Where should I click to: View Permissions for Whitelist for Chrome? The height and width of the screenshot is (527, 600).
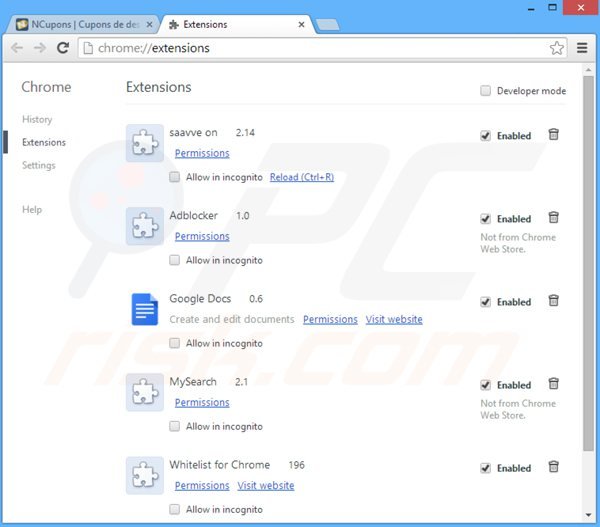(x=202, y=485)
